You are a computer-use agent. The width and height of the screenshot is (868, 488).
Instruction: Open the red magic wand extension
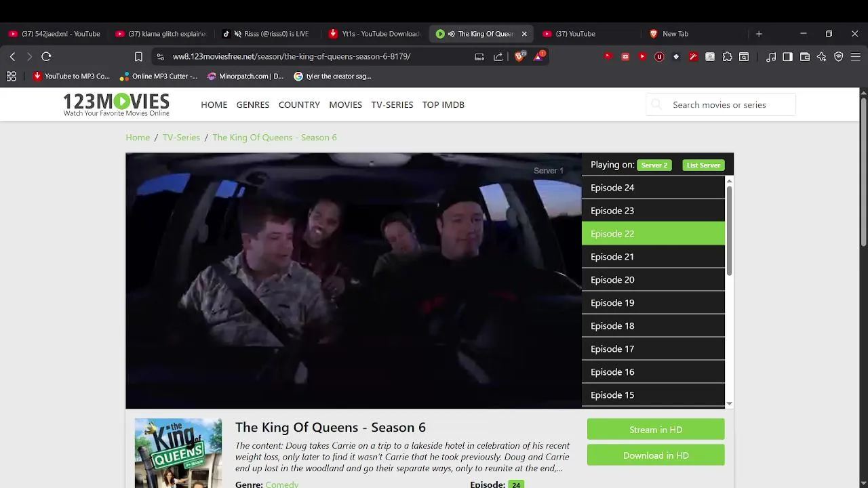pos(693,57)
